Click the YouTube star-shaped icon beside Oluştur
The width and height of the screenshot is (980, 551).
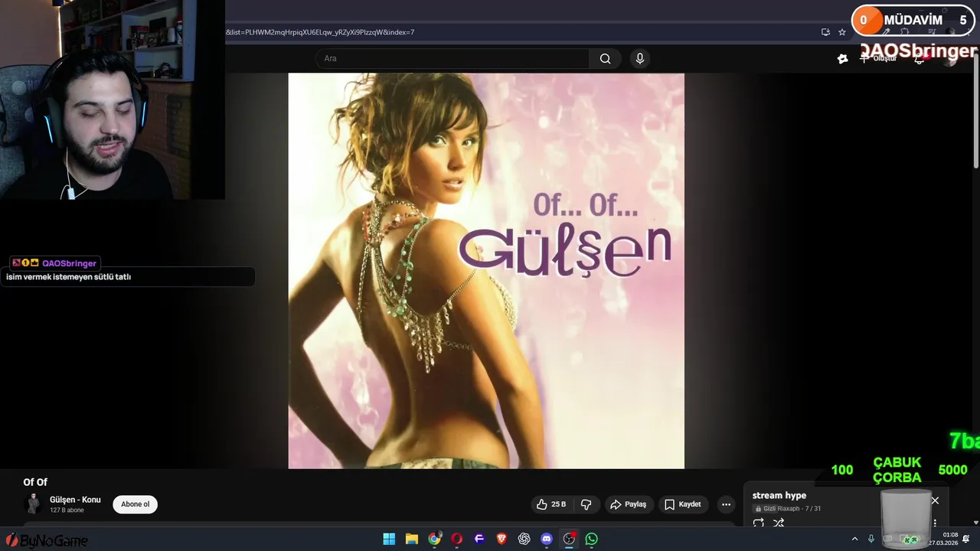(x=842, y=59)
